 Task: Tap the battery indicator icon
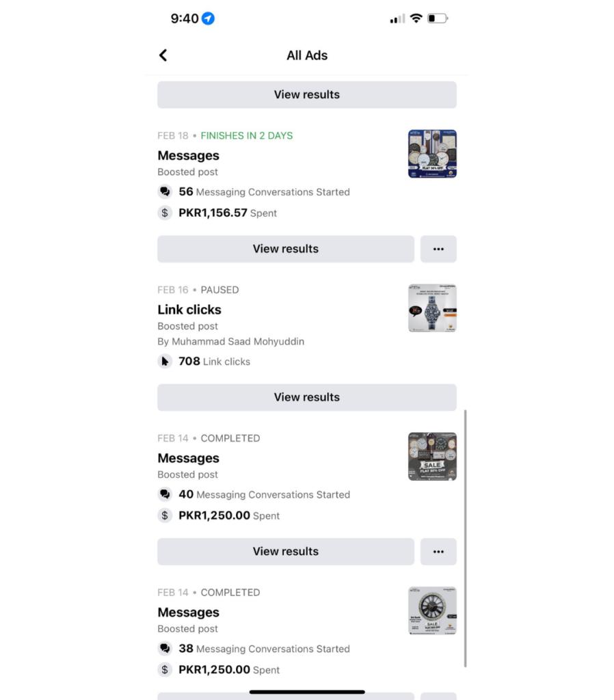(437, 18)
